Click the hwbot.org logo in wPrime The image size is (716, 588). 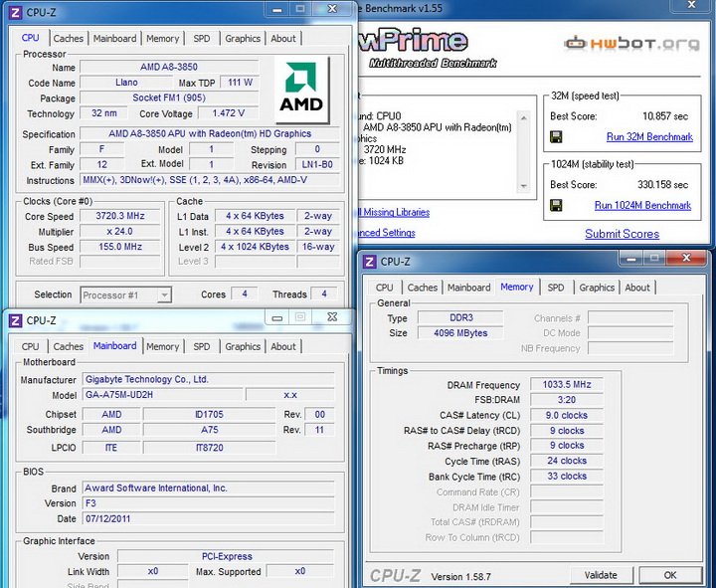pyautogui.click(x=631, y=44)
